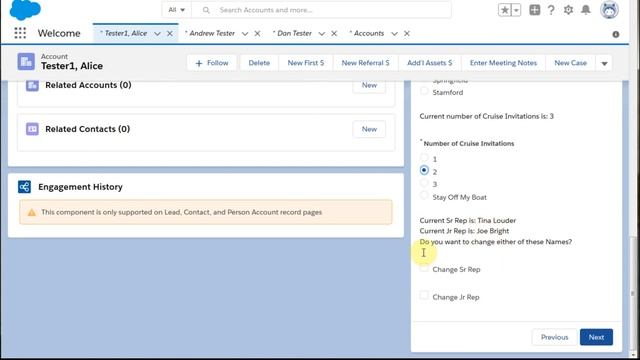This screenshot has height=360, width=640.
Task: Select the Stamford radio option
Action: tap(424, 91)
